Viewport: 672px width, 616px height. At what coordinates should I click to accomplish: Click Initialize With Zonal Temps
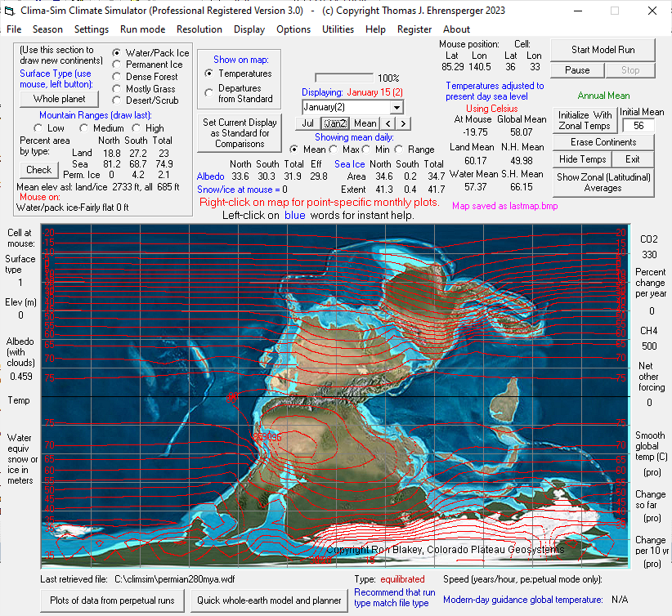585,120
